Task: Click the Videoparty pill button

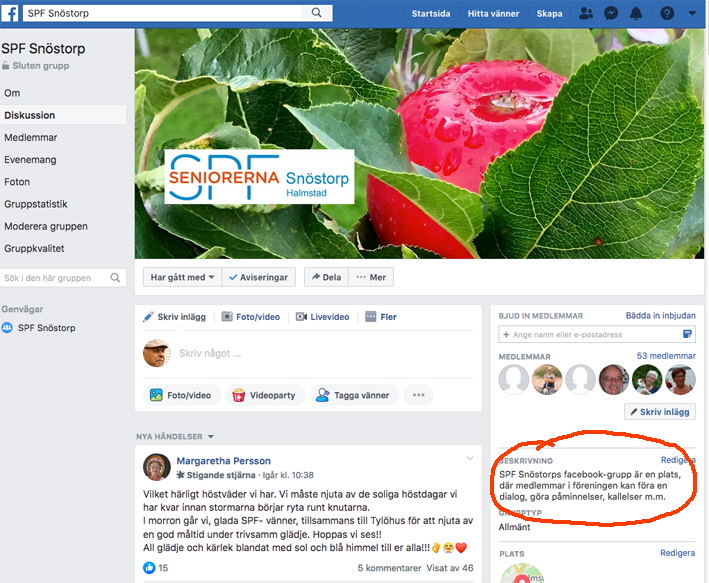Action: [265, 395]
